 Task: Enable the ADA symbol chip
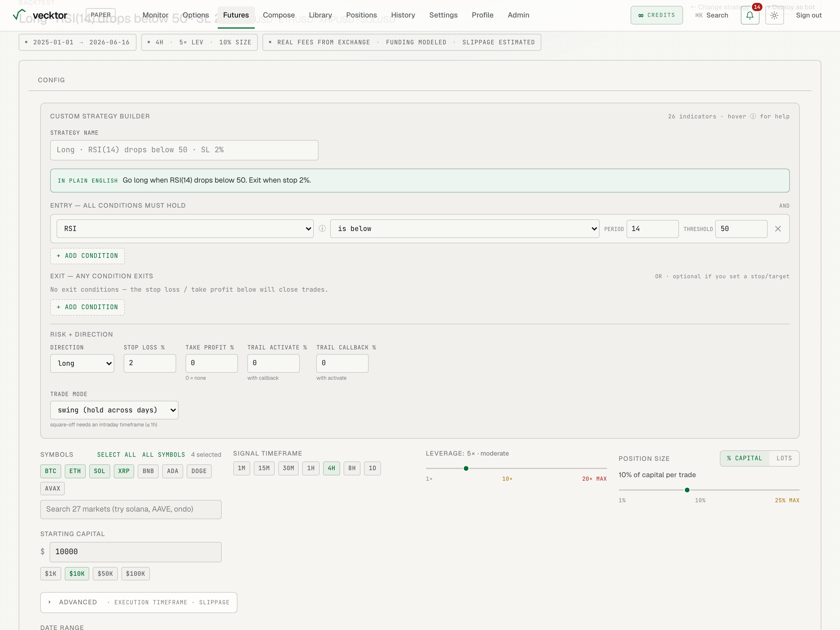pyautogui.click(x=172, y=471)
